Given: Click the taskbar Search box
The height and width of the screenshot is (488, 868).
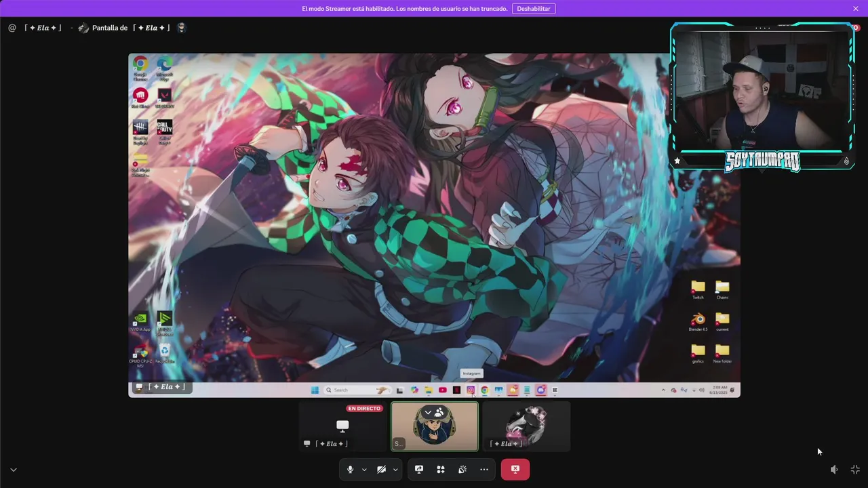Looking at the screenshot, I should 357,390.
